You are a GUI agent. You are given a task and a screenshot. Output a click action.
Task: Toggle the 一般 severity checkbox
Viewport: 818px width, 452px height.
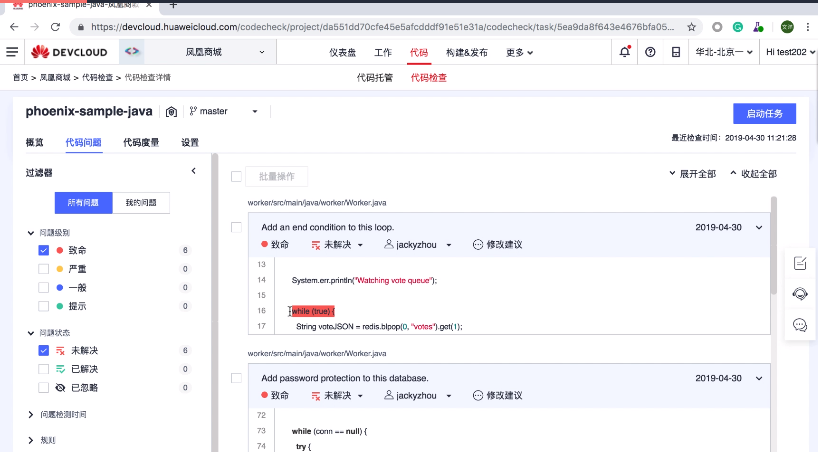tap(44, 288)
